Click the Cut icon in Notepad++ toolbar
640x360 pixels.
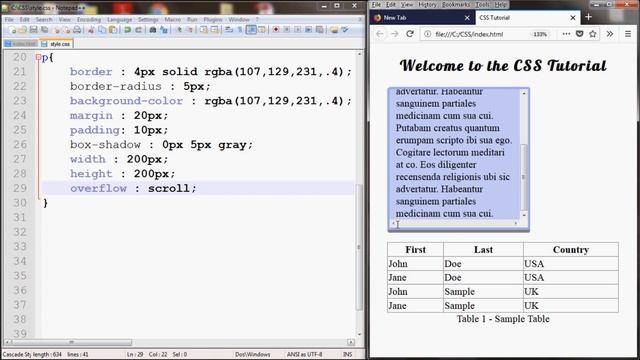91,30
